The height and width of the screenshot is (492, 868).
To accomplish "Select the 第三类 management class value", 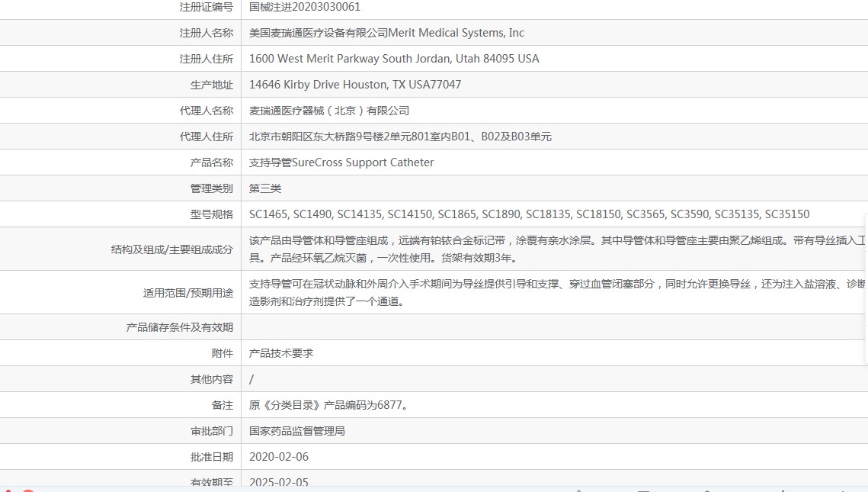I will point(265,189).
